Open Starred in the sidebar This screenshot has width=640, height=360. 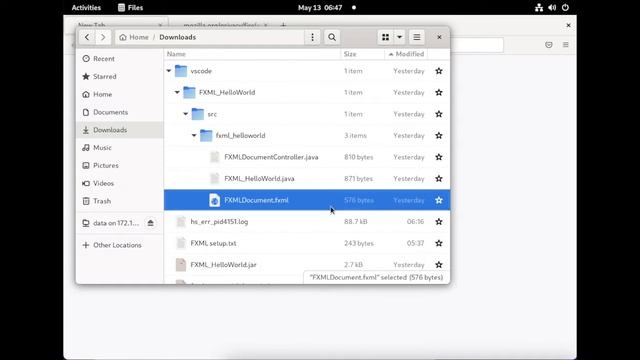(120, 76)
